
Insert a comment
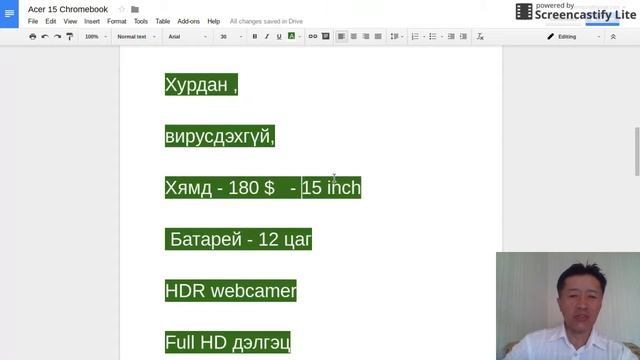click(326, 37)
